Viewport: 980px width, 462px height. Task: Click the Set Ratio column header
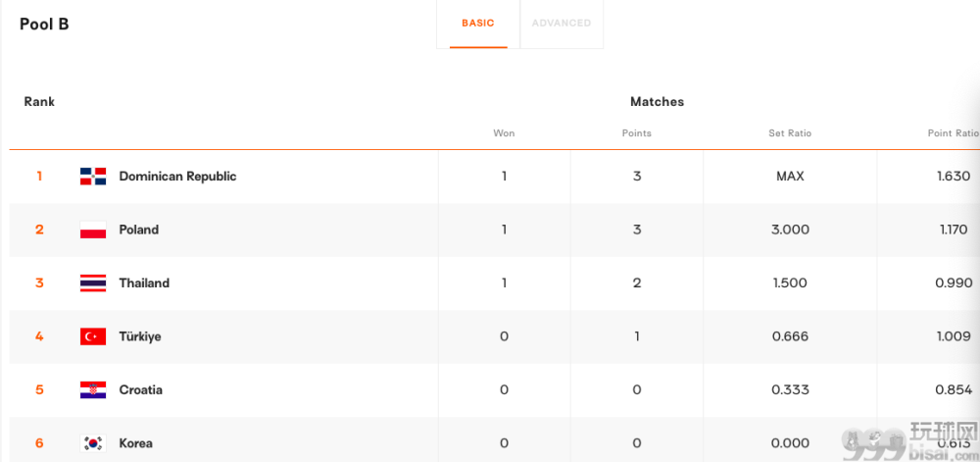(790, 133)
